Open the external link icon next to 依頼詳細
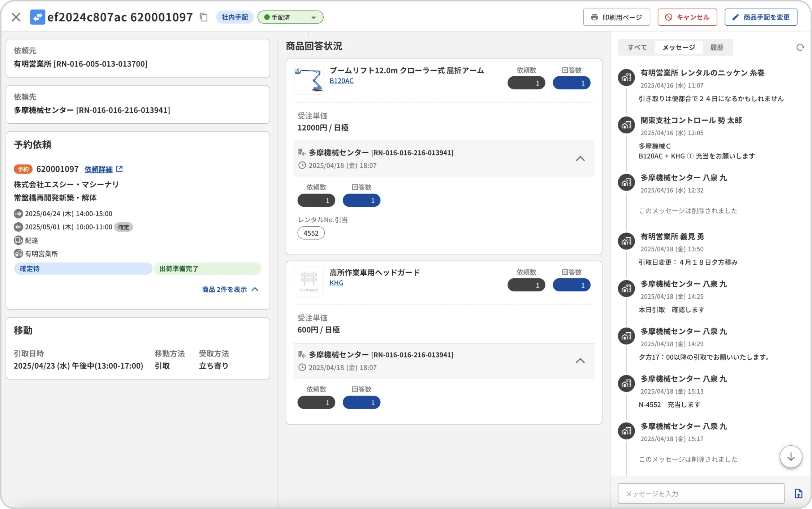Viewport: 812px width, 509px height. pyautogui.click(x=120, y=169)
